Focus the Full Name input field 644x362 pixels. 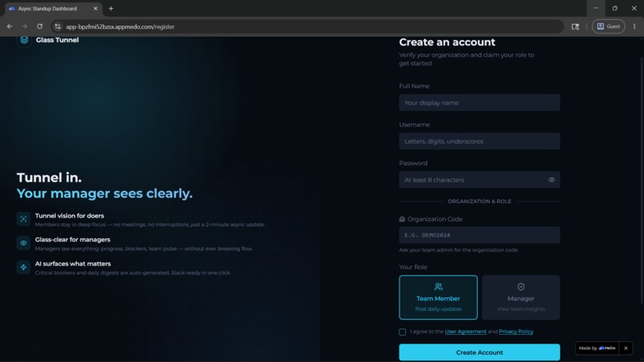479,103
